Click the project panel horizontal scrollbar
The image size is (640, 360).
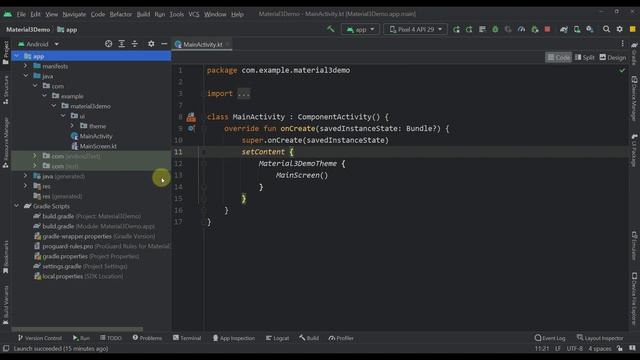click(78, 329)
